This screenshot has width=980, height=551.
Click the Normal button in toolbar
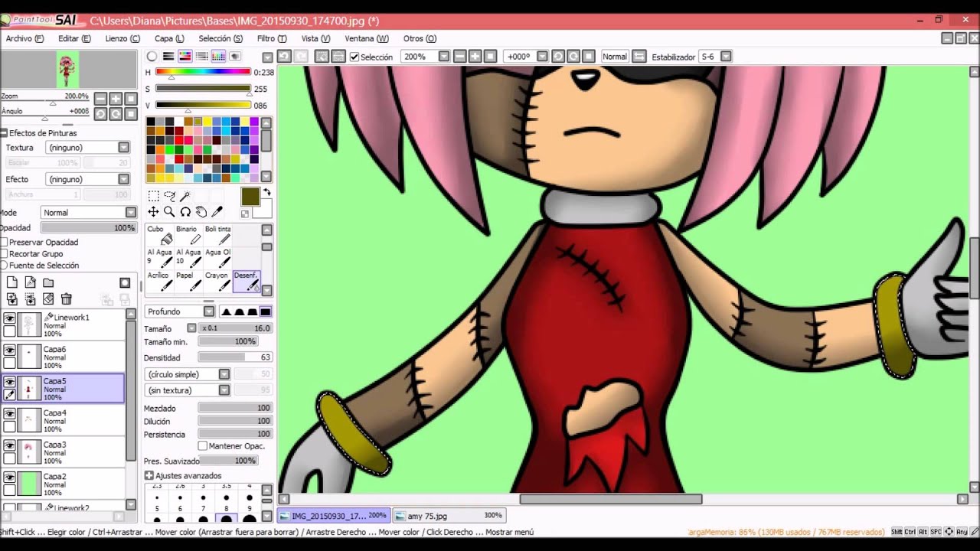(x=614, y=57)
